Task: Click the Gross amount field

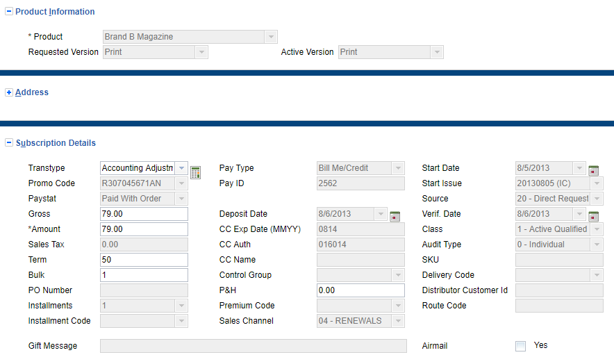Action: (144, 214)
